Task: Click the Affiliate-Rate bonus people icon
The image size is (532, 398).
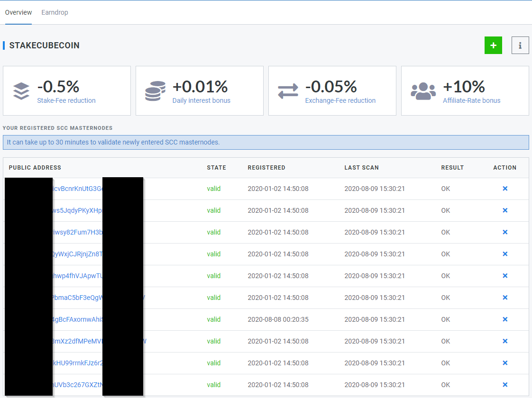Action: coord(423,91)
